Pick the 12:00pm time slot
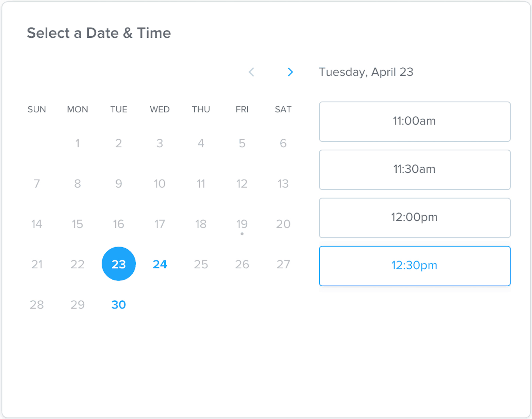This screenshot has height=419, width=532. [x=415, y=218]
